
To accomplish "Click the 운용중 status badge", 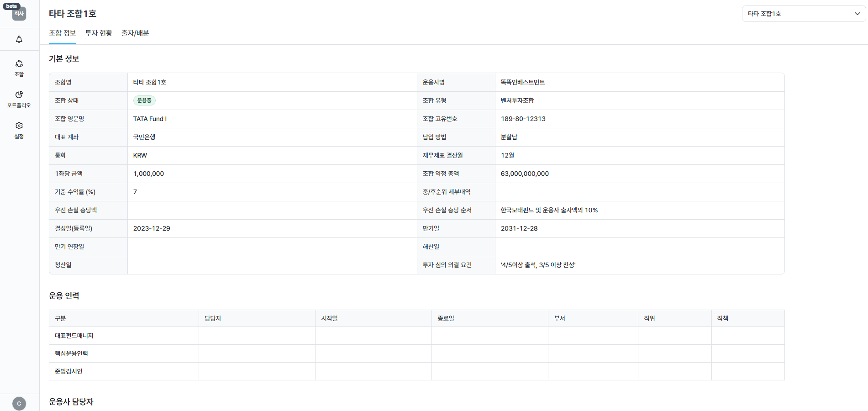I will point(144,100).
